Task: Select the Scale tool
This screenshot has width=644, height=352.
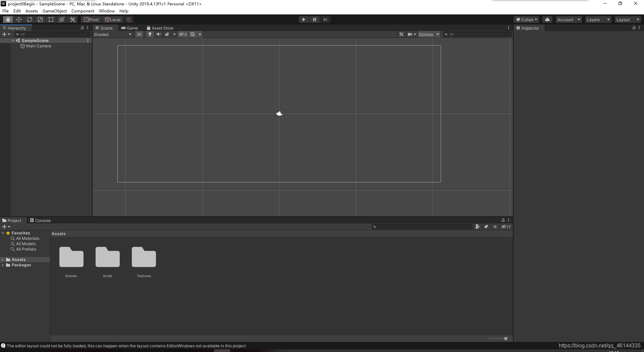Action: (40, 19)
